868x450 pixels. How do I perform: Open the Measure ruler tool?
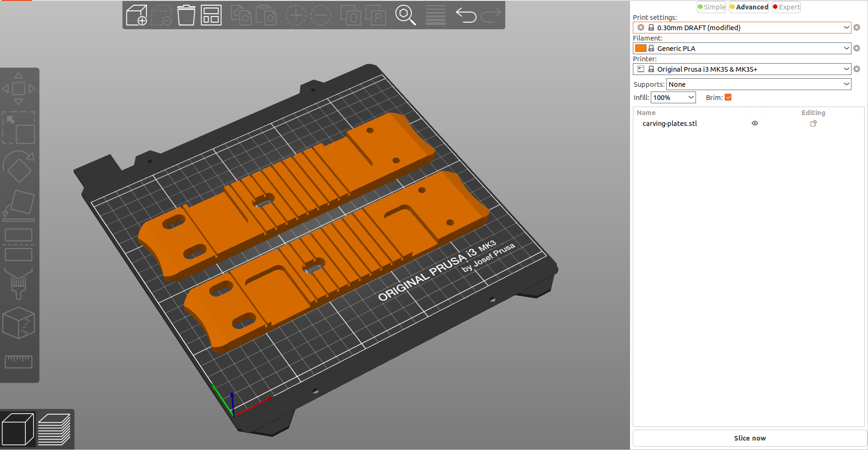[18, 362]
